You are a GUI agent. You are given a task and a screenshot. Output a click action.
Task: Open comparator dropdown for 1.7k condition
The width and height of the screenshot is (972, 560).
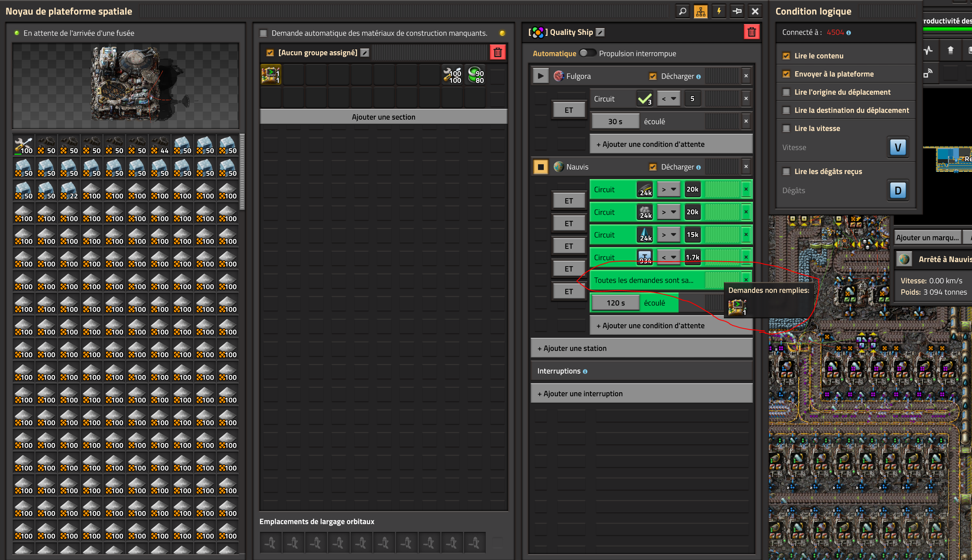(x=669, y=257)
